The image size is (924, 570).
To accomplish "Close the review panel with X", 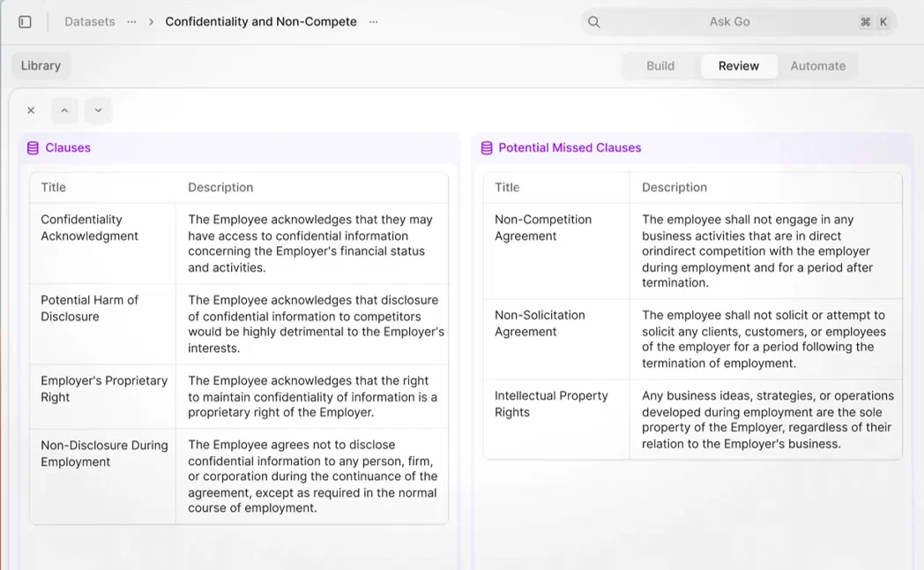I will pos(31,110).
